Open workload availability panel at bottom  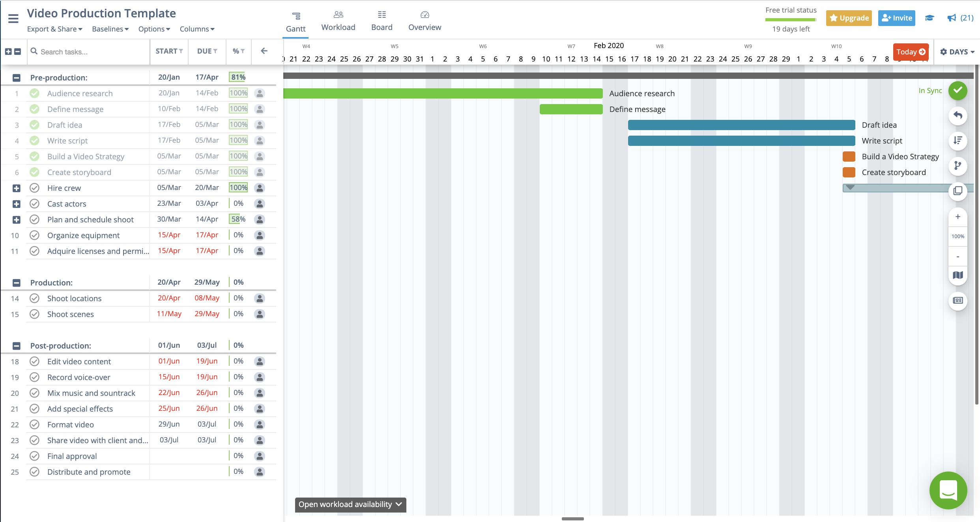click(x=351, y=505)
